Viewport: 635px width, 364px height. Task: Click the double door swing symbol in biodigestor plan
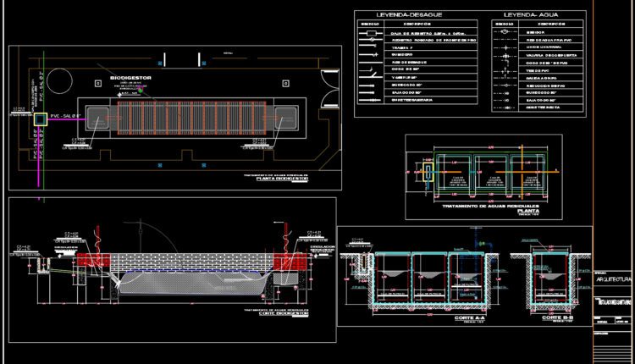click(x=330, y=89)
